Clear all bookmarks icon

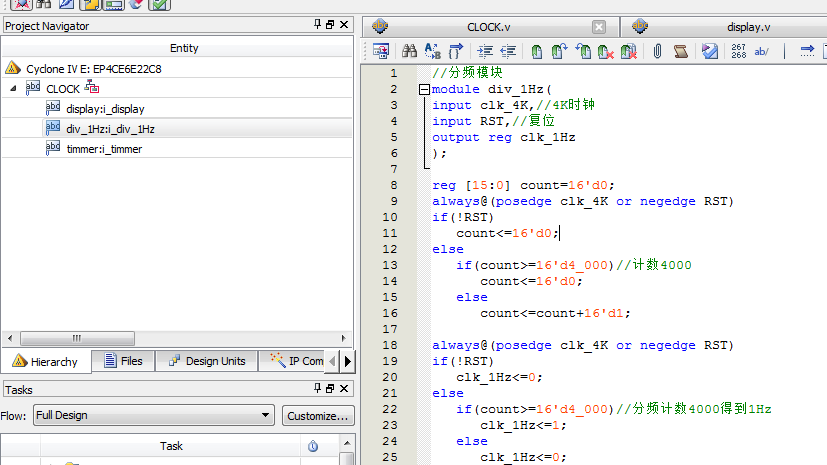click(x=629, y=52)
